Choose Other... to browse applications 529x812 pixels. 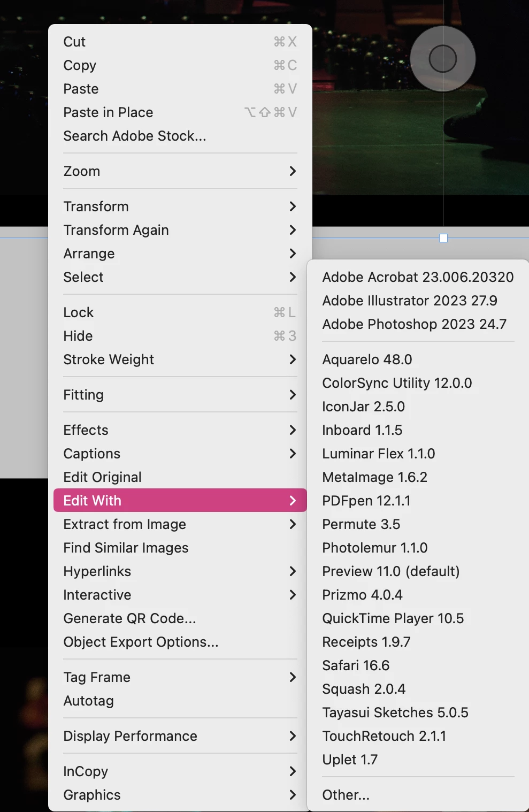click(x=418, y=795)
